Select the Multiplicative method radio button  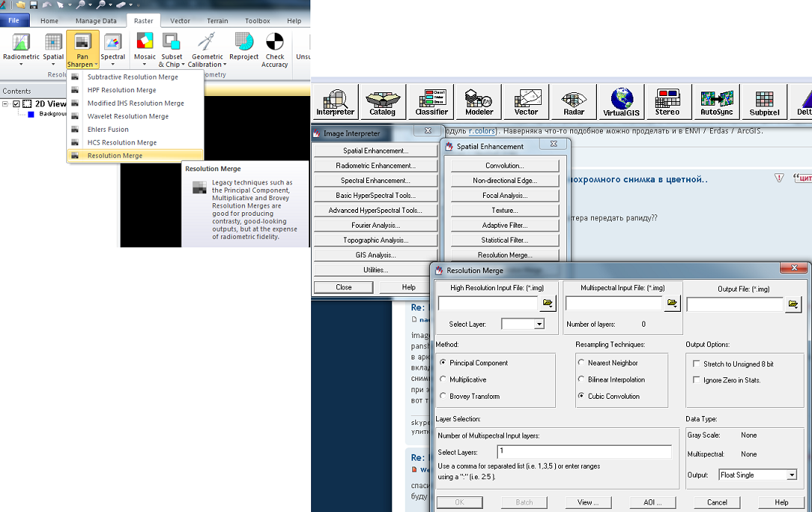(444, 380)
